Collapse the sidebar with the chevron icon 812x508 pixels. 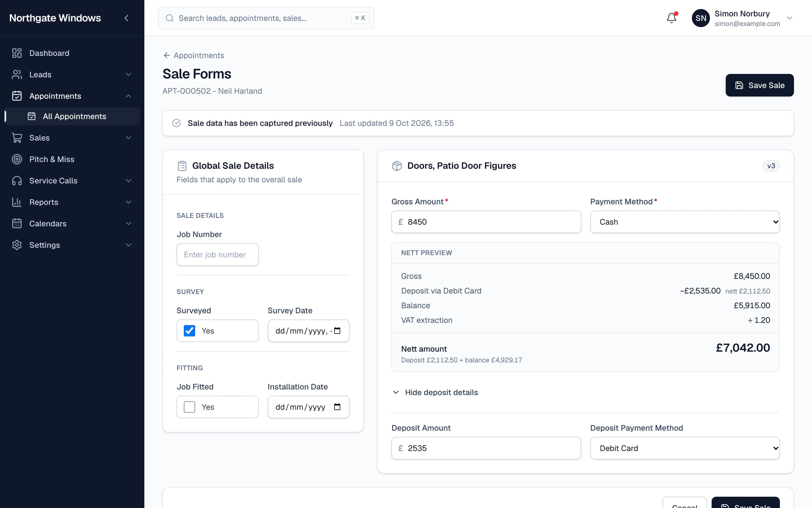[127, 18]
